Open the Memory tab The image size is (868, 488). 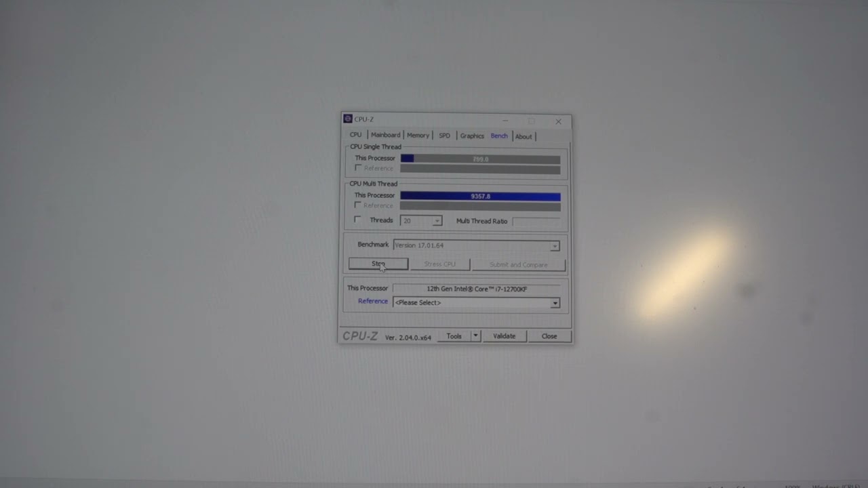[x=418, y=136]
